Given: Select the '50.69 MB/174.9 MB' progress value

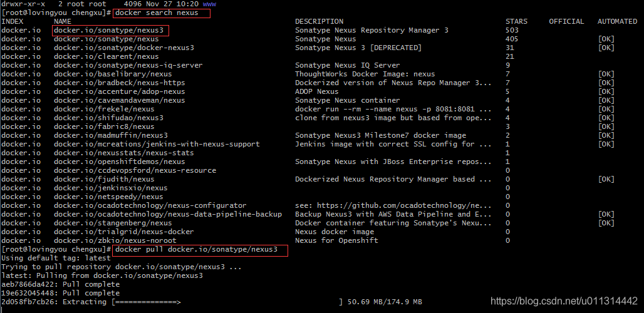Looking at the screenshot, I should (385, 302).
